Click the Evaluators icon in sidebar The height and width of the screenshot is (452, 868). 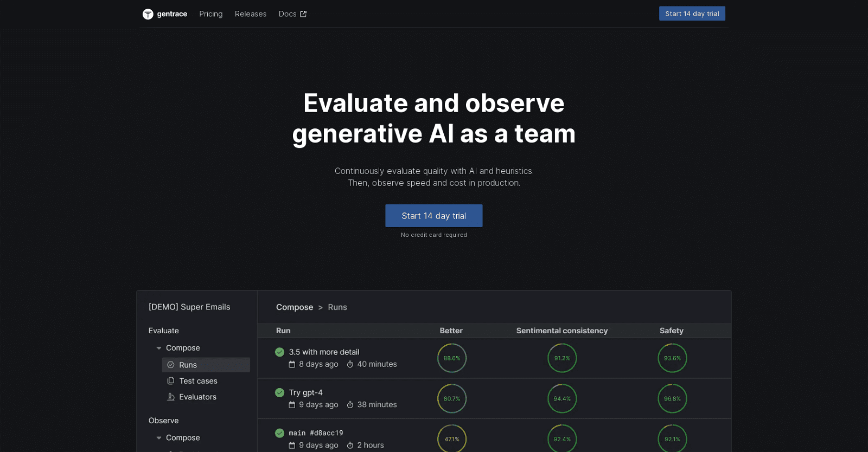(171, 397)
